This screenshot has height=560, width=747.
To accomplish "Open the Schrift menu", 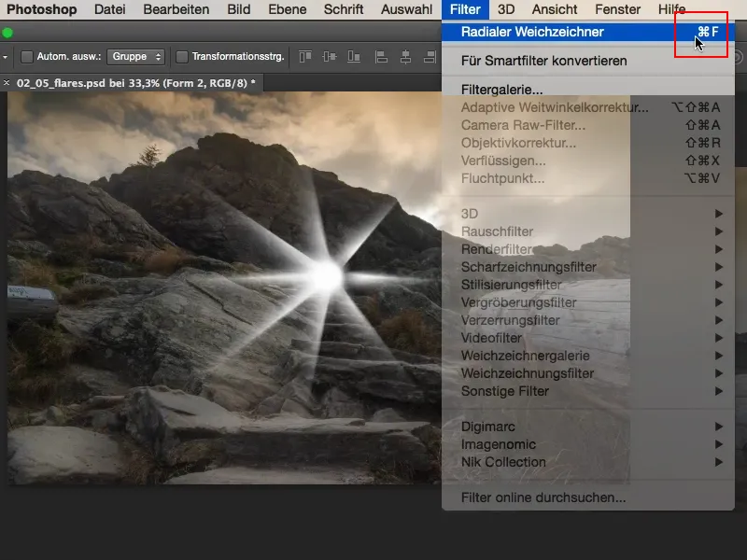I will click(344, 9).
